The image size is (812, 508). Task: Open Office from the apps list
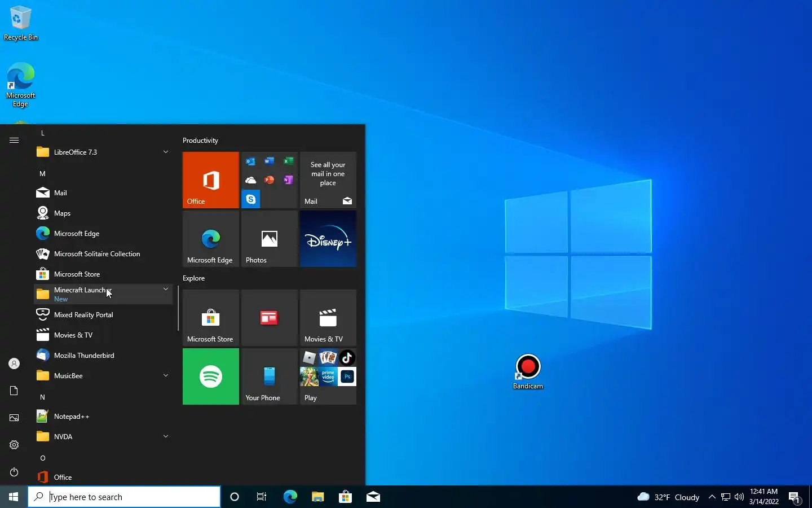pyautogui.click(x=103, y=478)
